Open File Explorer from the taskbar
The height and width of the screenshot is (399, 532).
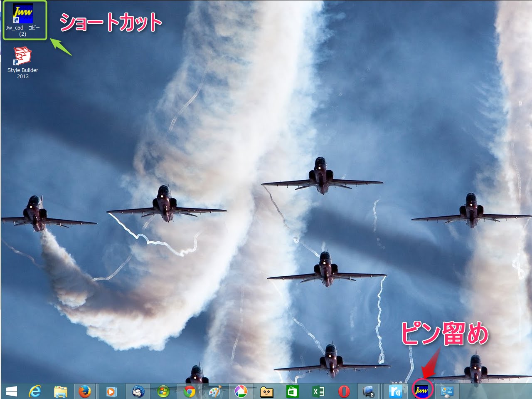tap(61, 392)
